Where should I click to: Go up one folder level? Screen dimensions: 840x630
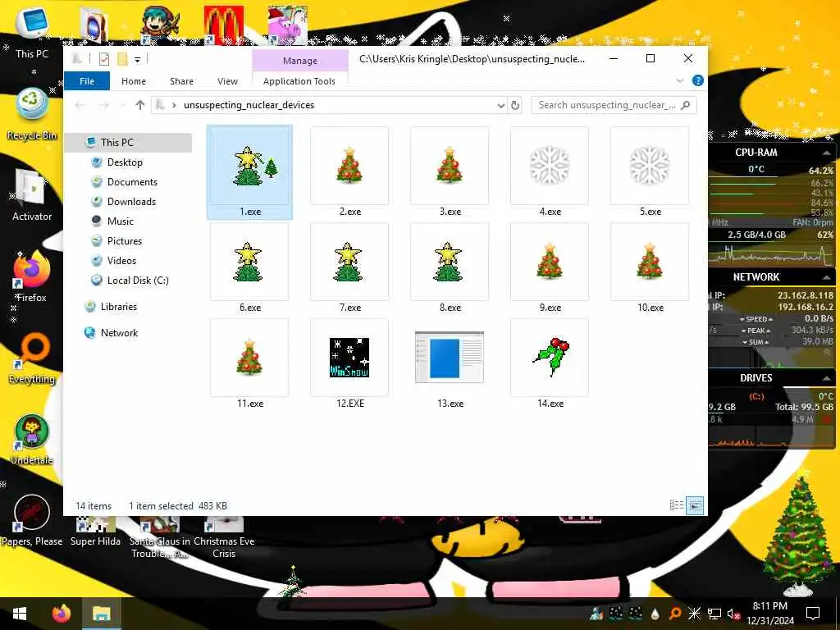139,105
